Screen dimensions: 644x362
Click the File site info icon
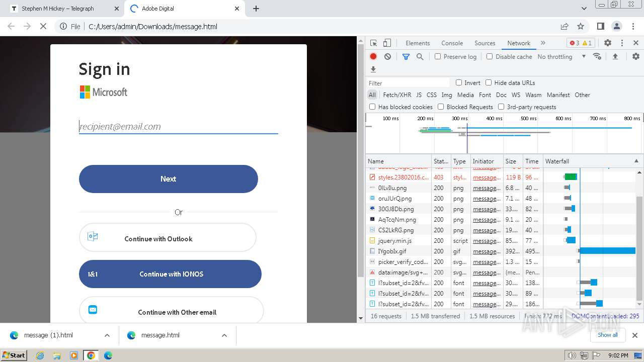tap(70, 27)
